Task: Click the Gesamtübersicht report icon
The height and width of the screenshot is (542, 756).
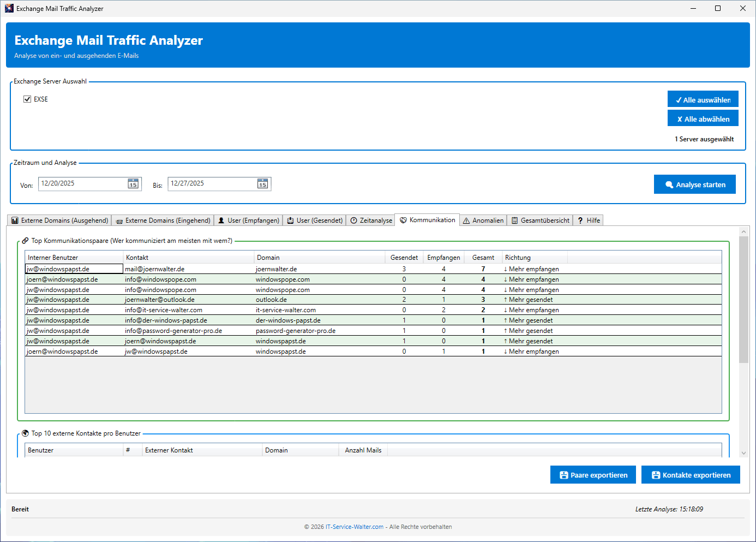Action: pos(514,221)
